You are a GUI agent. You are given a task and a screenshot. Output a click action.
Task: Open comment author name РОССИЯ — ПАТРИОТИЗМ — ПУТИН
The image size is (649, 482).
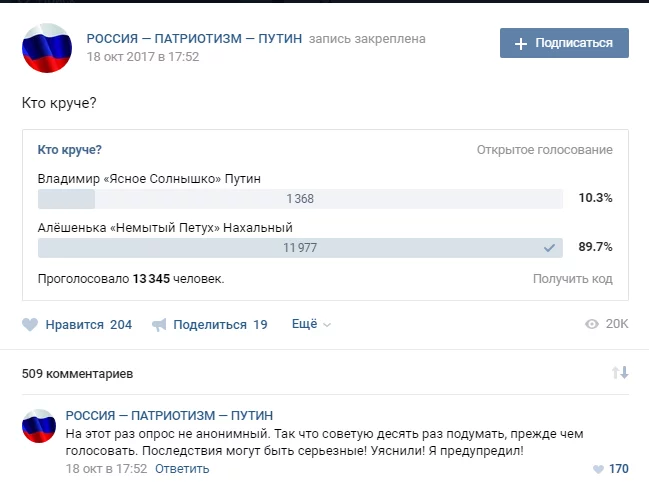pyautogui.click(x=169, y=415)
